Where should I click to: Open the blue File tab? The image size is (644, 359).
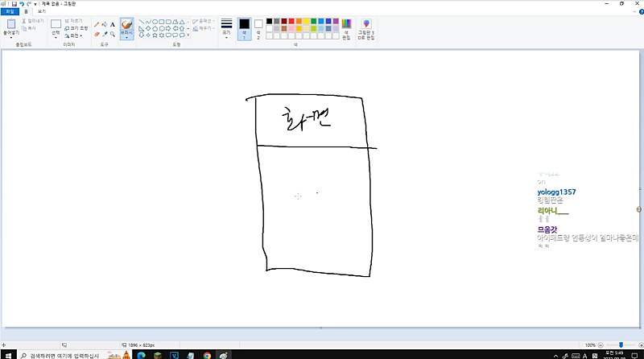[x=9, y=12]
